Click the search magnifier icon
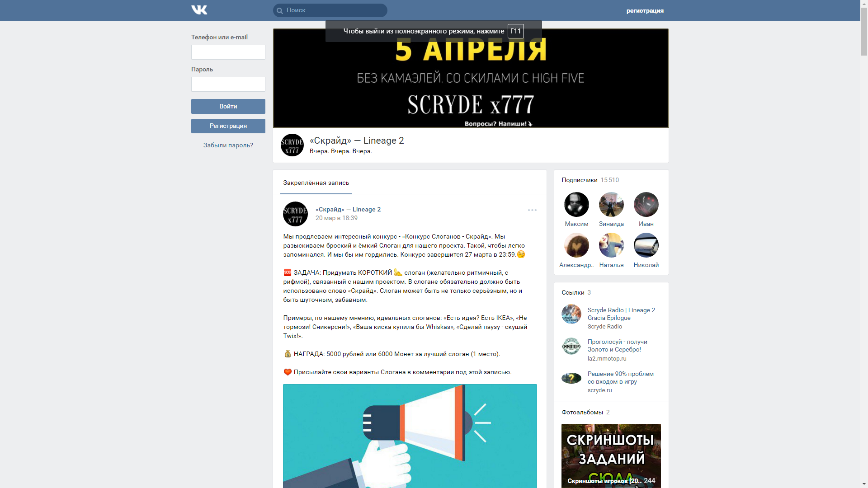The image size is (868, 488). tap(280, 10)
